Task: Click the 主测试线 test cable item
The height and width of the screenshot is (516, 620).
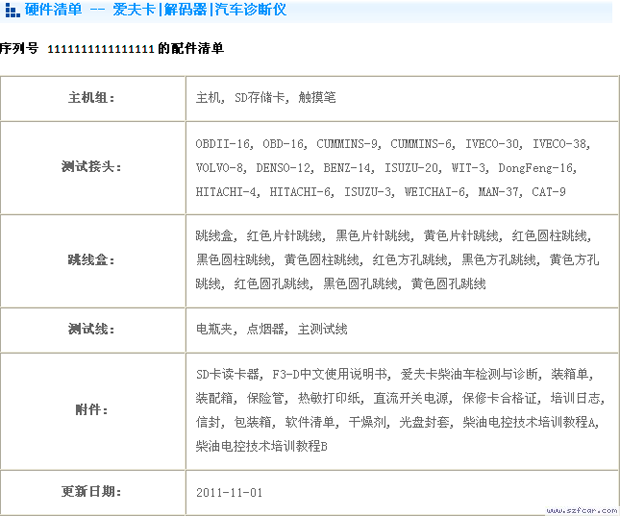Action: pyautogui.click(x=322, y=329)
